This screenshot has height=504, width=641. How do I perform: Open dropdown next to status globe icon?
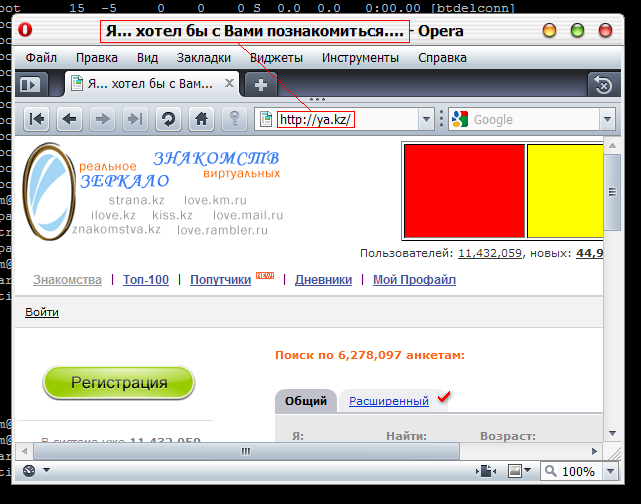point(46,470)
